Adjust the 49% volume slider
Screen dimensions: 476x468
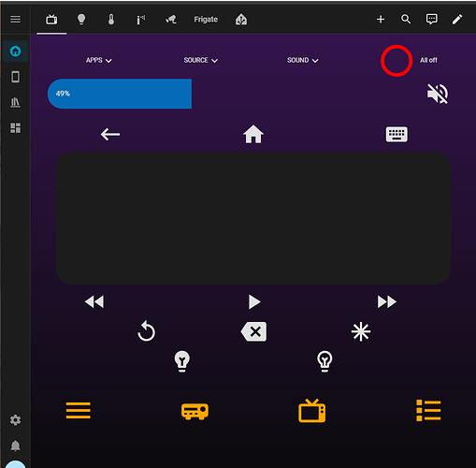[x=120, y=94]
